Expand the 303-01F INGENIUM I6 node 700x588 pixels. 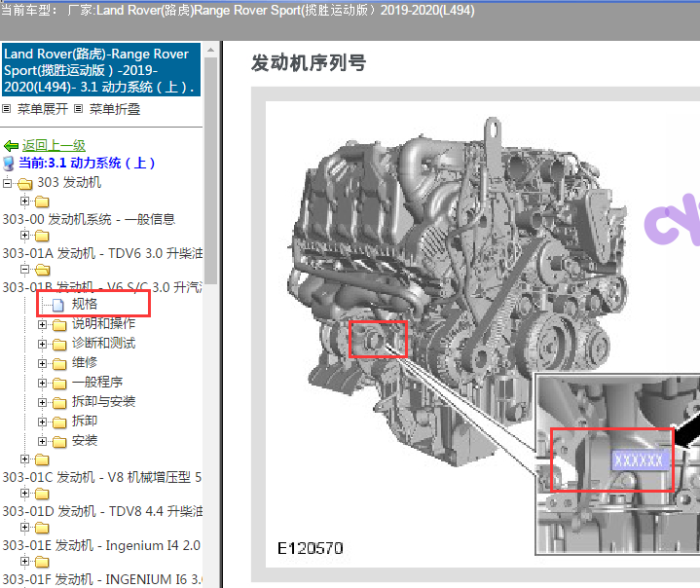click(x=25, y=561)
